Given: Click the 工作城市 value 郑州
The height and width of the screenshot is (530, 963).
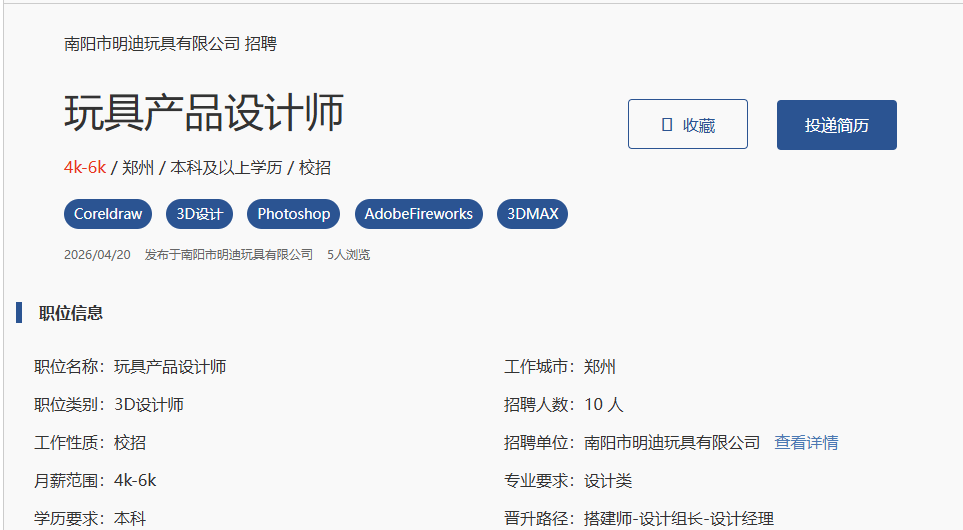Looking at the screenshot, I should (x=600, y=366).
